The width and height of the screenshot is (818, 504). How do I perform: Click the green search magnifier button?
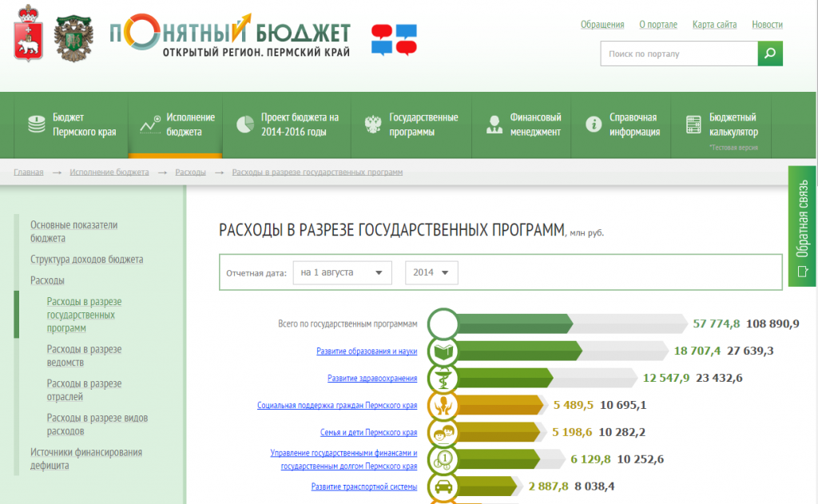(770, 54)
